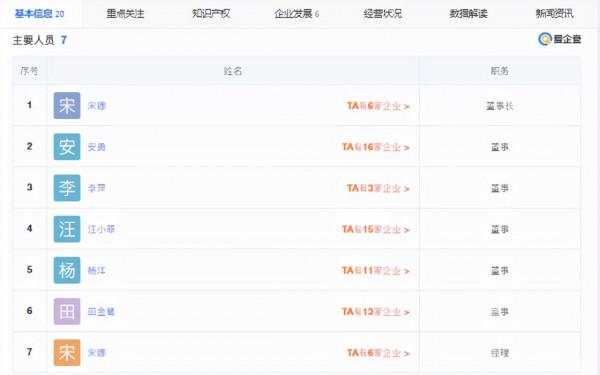Image resolution: width=600 pixels, height=375 pixels.
Task: Open the name link beside the 李 avatar
Action: click(96, 188)
